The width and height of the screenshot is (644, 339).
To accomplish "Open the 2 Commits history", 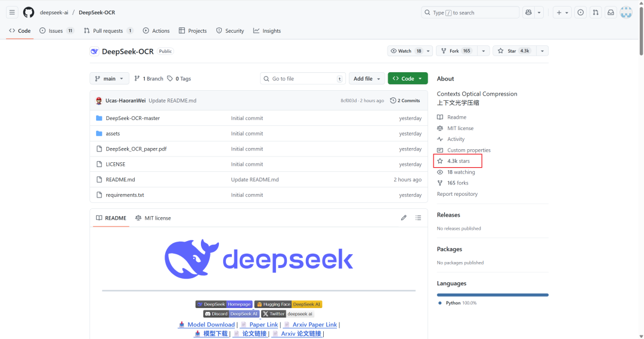I will [405, 101].
